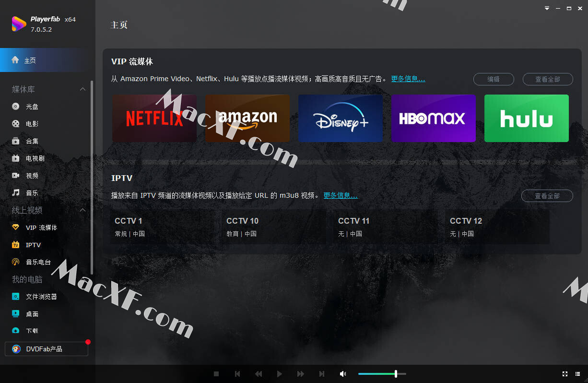Screen dimensions: 588x383
Task: Collapse the 媒体库 section
Action: 82,89
